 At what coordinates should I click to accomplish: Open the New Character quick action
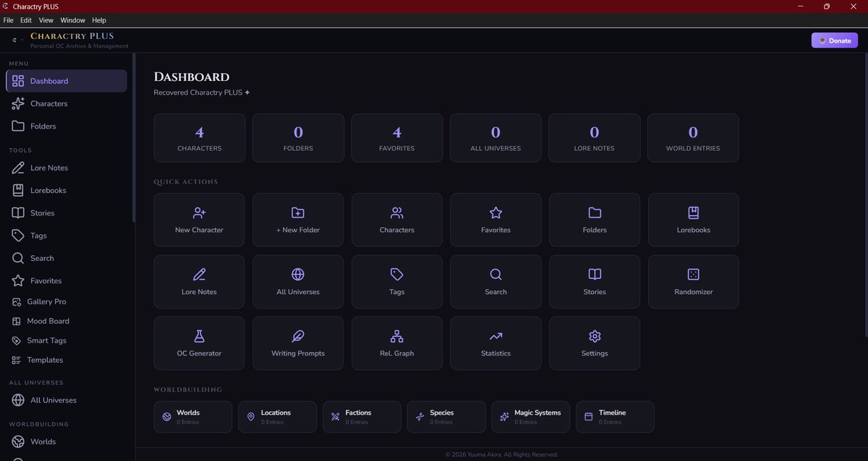pyautogui.click(x=199, y=220)
